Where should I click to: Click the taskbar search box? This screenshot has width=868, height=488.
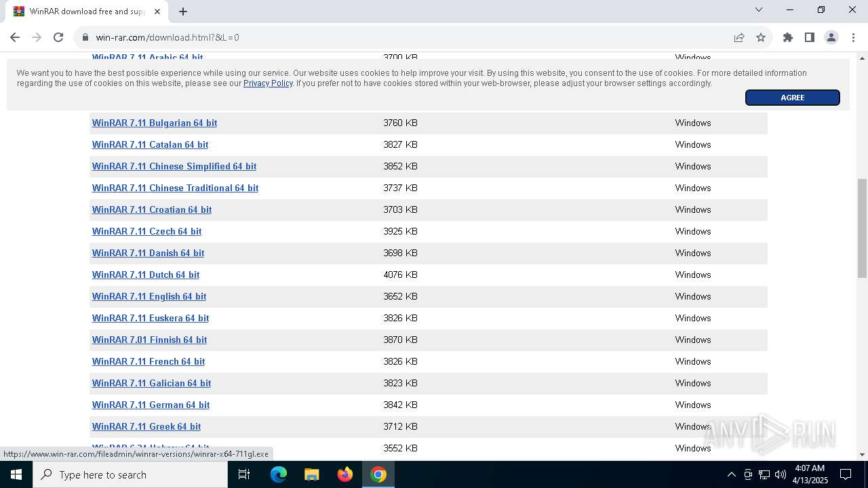[130, 474]
